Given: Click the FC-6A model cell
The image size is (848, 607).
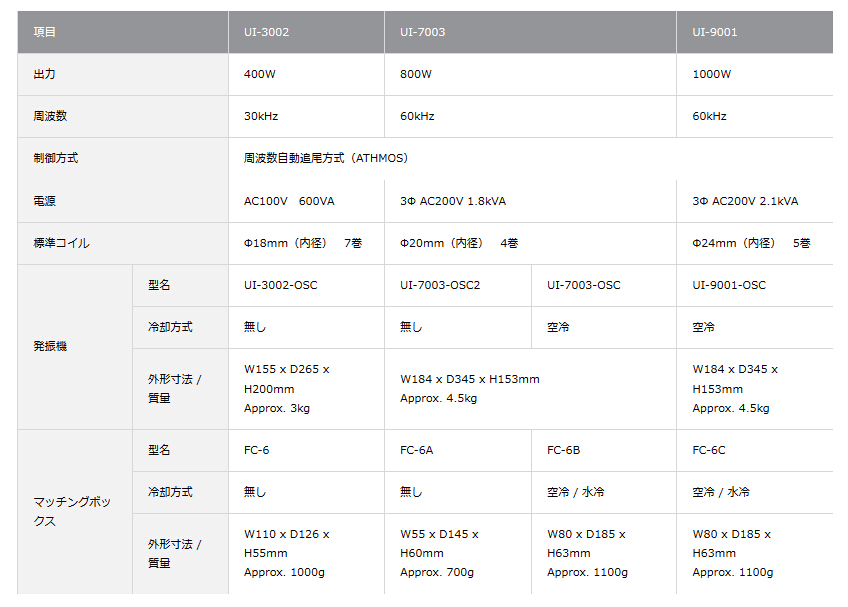Looking at the screenshot, I should [416, 450].
